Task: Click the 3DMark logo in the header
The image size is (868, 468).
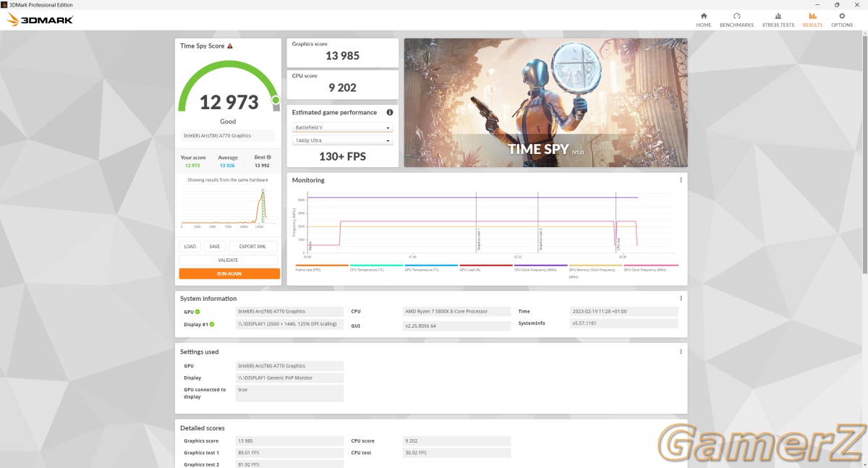Action: tap(40, 20)
